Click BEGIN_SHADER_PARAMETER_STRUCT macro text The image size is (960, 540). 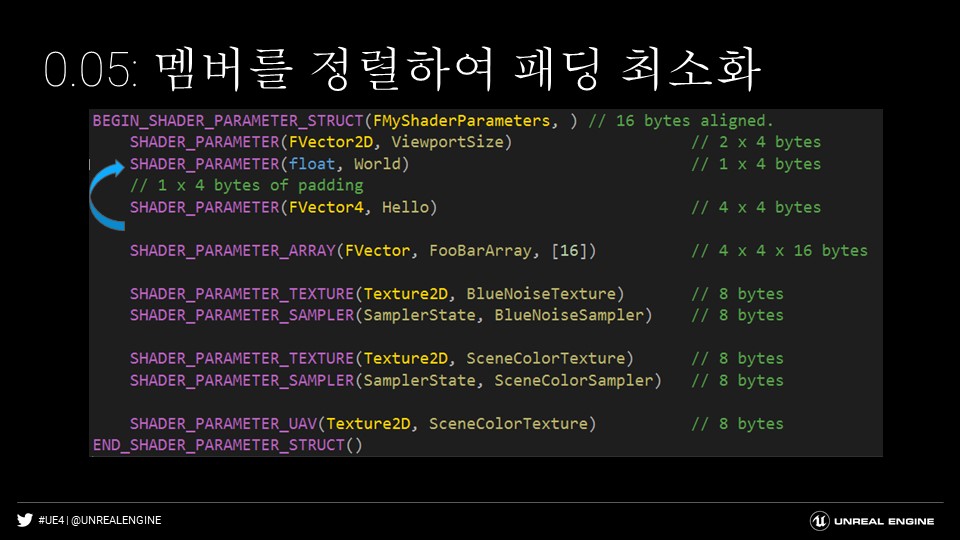pos(228,121)
